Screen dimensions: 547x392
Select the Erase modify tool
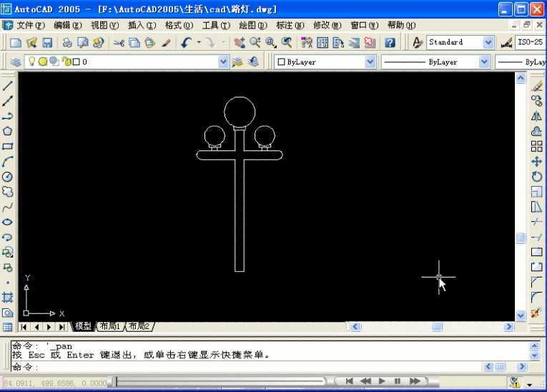536,86
